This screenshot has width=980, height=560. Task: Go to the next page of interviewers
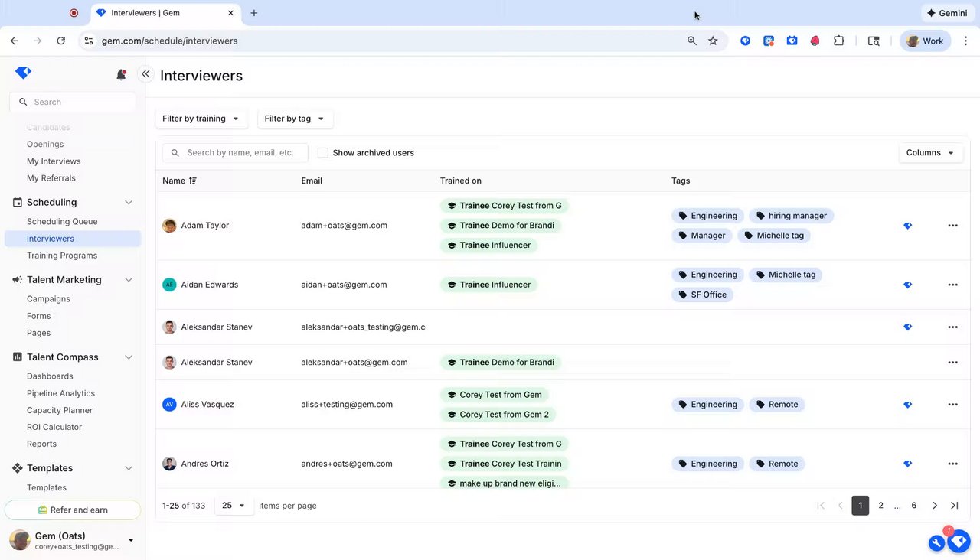pyautogui.click(x=935, y=506)
